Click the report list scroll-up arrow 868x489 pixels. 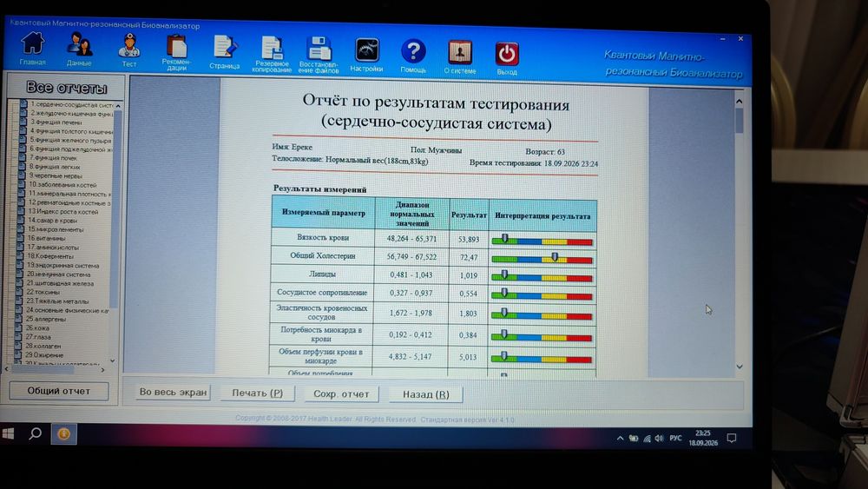point(118,105)
